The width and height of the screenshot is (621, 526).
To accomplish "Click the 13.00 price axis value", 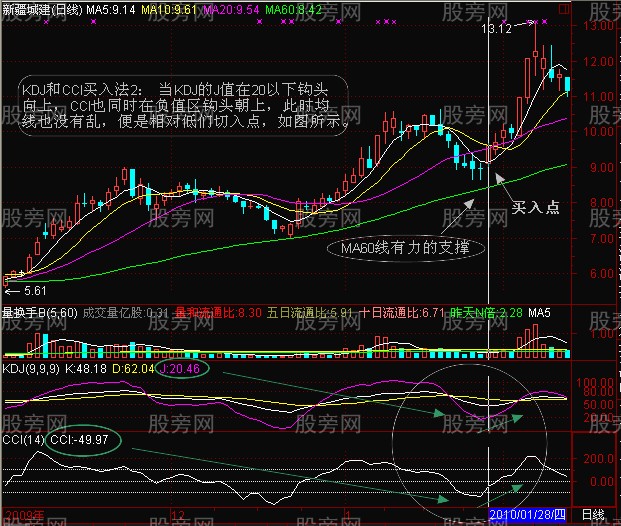I will coord(598,26).
